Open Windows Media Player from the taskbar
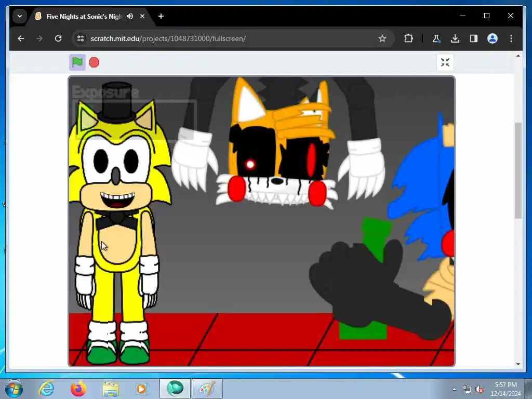 point(142,389)
